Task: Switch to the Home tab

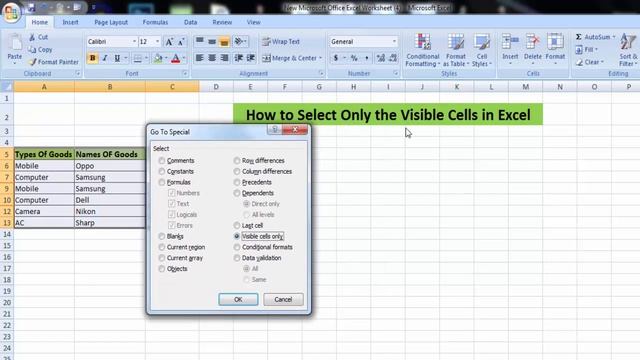Action: pyautogui.click(x=40, y=22)
